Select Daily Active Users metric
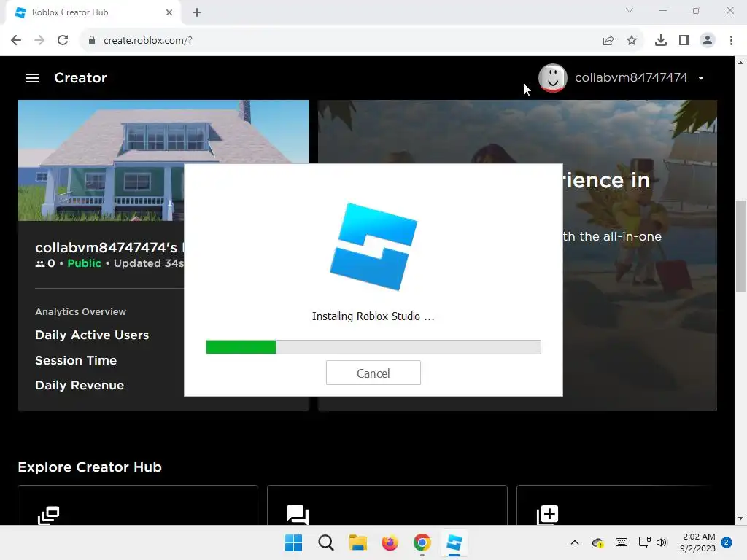 (92, 335)
